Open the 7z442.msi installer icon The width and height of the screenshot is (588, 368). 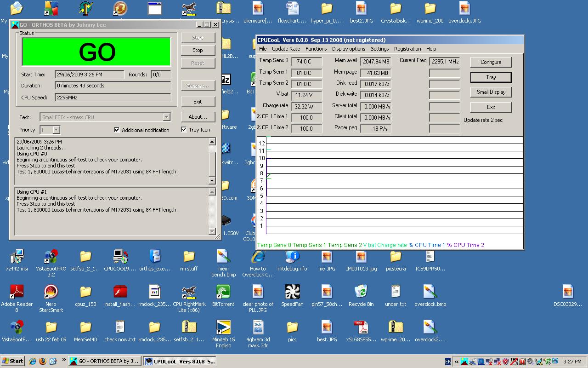pos(17,257)
